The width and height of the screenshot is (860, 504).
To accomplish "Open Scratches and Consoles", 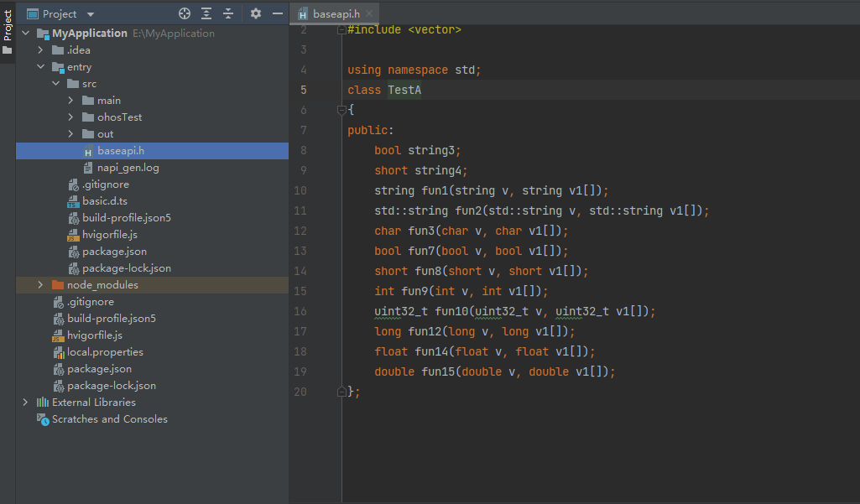I will pyautogui.click(x=109, y=419).
